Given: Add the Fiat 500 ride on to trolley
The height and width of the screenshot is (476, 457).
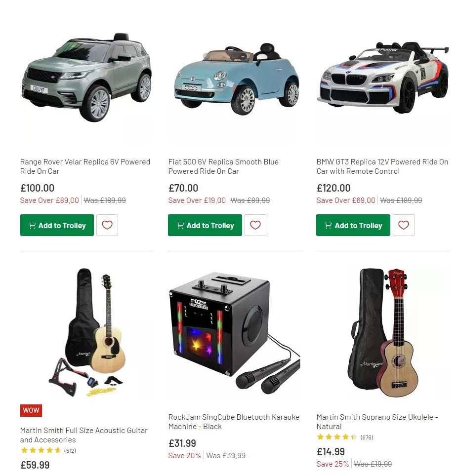Looking at the screenshot, I should click(x=205, y=225).
